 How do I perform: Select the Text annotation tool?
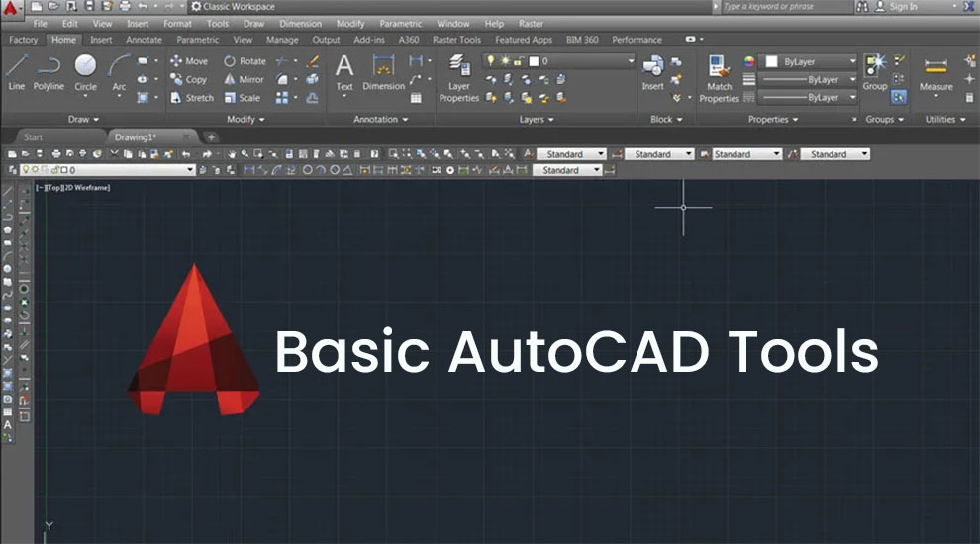(x=344, y=73)
